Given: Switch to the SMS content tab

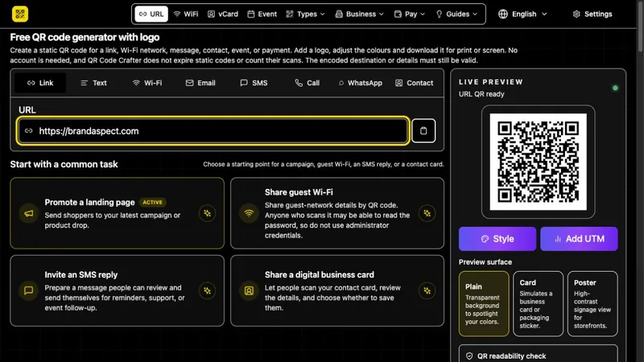Looking at the screenshot, I should (x=254, y=83).
